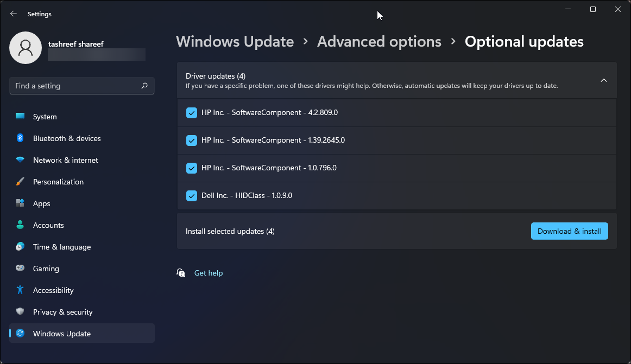Open System settings from the sidebar
Image resolution: width=631 pixels, height=364 pixels.
point(45,116)
